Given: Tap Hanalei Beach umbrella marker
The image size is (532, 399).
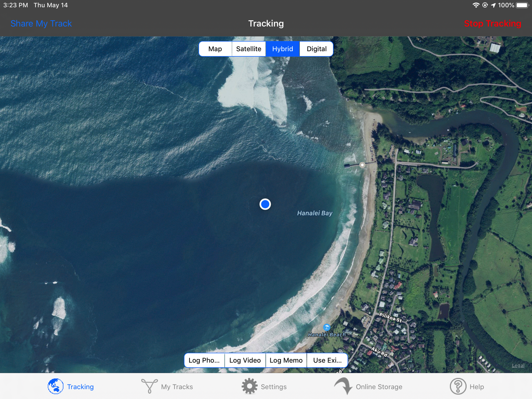Looking at the screenshot, I should pyautogui.click(x=326, y=327).
